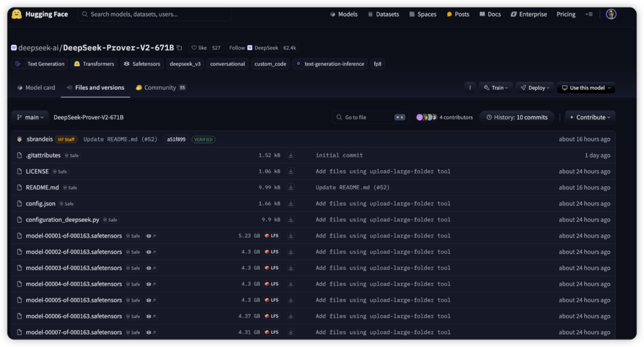Click the Go to file search box
Screen dimensions: 644x347
pos(370,117)
